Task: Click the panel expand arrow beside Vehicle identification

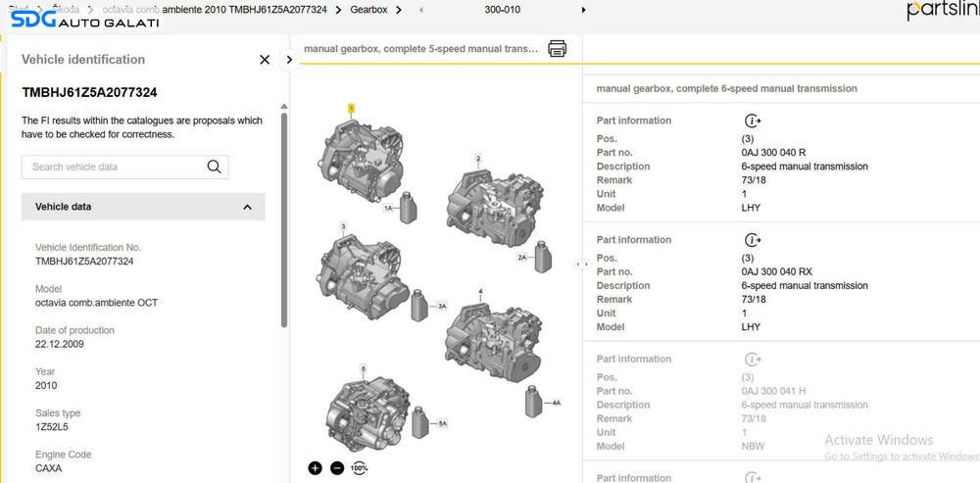Action: pyautogui.click(x=289, y=60)
